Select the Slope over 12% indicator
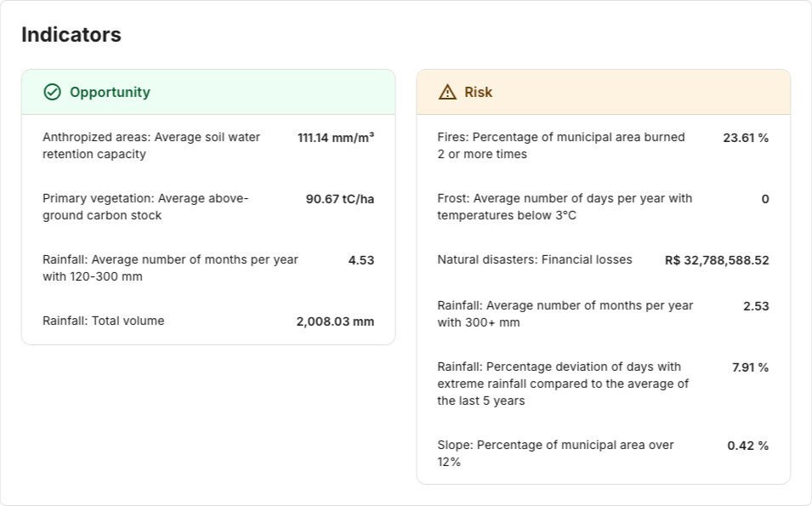This screenshot has height=506, width=812. click(555, 453)
